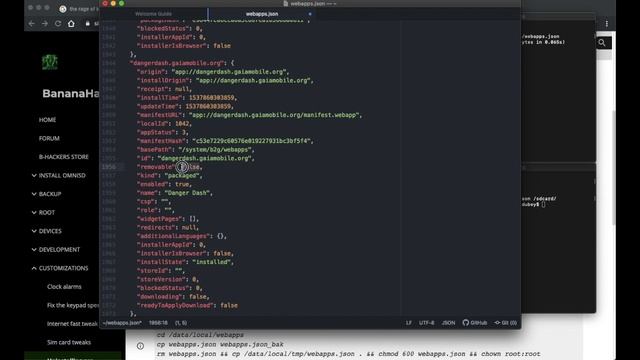Viewport: 640px width, 360px height.
Task: Click the modified dot on webapps.json tab
Action: 310,14
